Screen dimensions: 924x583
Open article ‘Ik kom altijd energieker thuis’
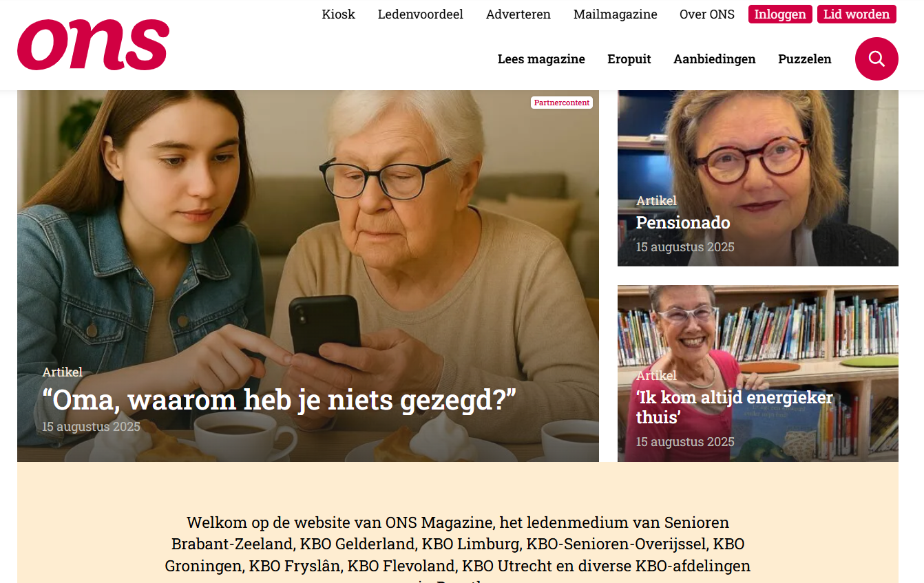735,407
